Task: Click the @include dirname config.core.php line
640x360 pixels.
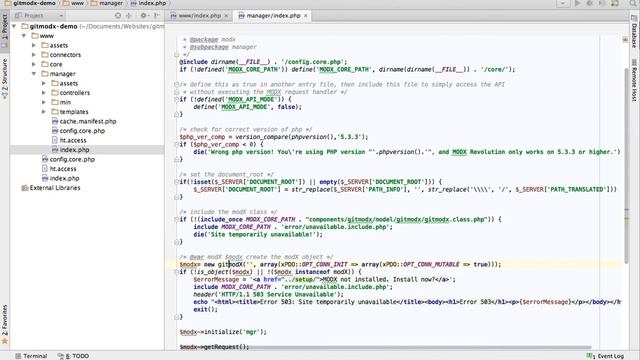Action: tap(263, 62)
